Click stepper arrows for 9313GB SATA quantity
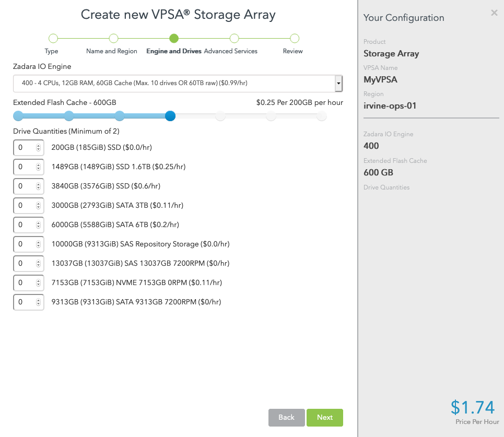 click(38, 302)
